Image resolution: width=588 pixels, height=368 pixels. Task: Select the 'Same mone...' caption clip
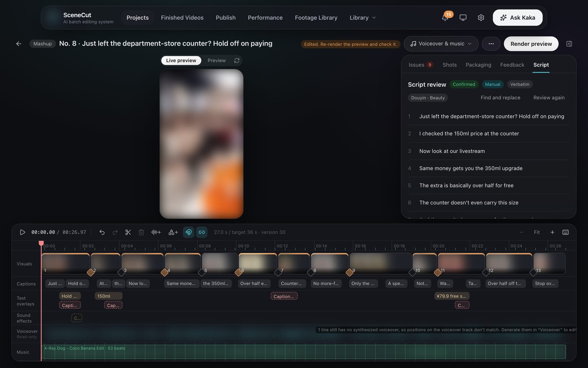pos(181,284)
